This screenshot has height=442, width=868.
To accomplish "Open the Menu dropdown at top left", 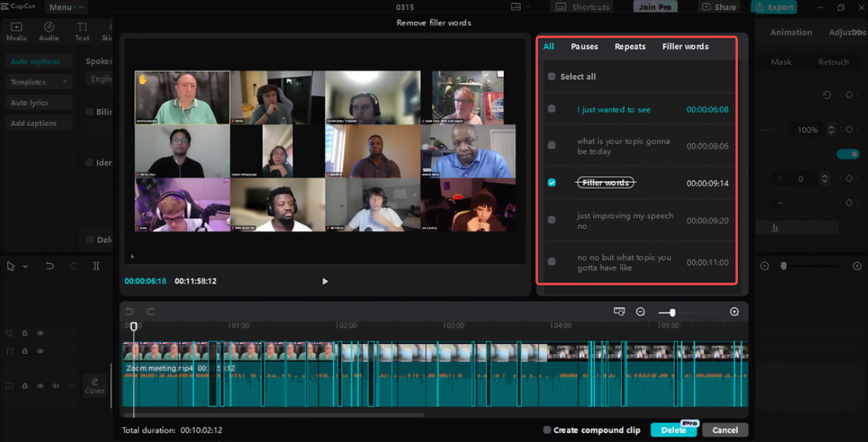I will pyautogui.click(x=63, y=7).
